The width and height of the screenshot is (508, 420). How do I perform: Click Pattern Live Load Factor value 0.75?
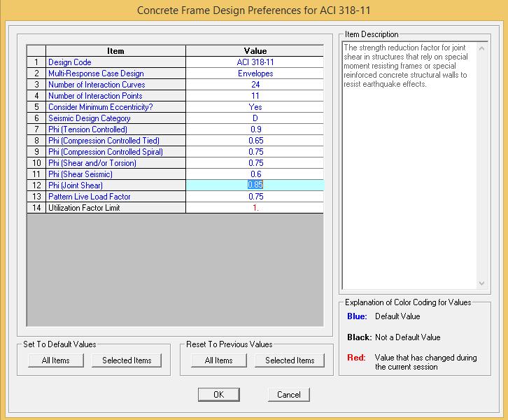coord(255,197)
